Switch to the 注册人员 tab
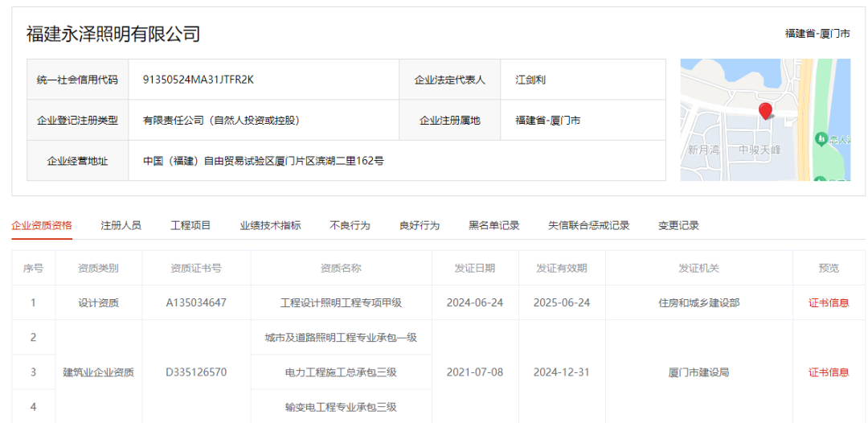This screenshot has width=868, height=423. (x=121, y=225)
